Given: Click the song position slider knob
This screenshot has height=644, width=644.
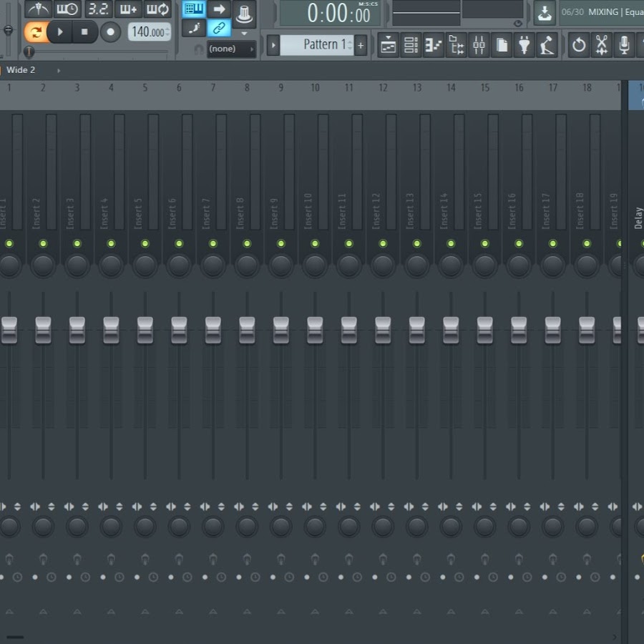Looking at the screenshot, I should click(29, 52).
